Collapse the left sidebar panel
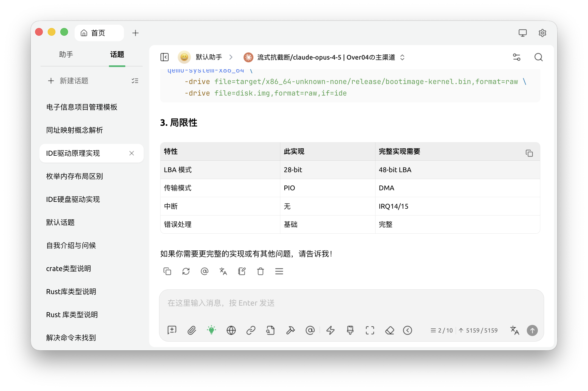Viewport: 588px width, 391px height. [x=165, y=57]
